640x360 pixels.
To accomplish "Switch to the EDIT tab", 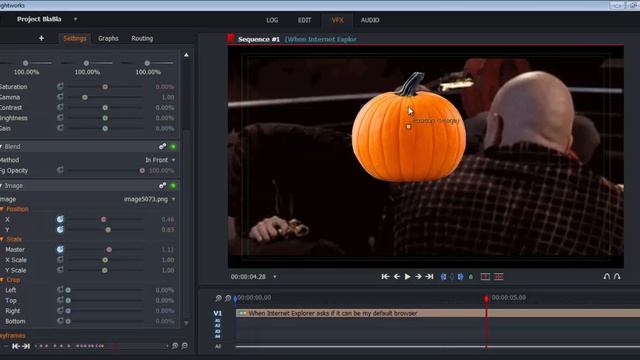I will (304, 20).
